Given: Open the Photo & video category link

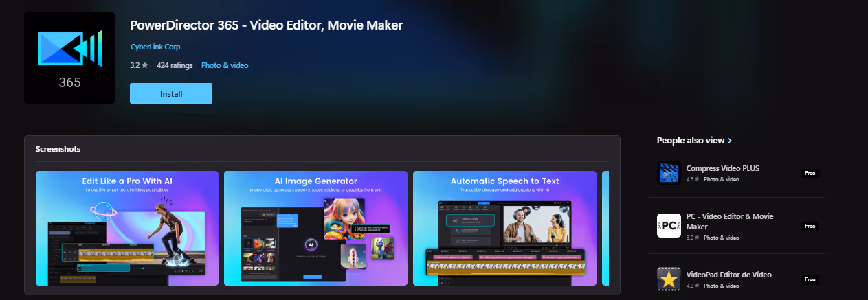Looking at the screenshot, I should [x=225, y=65].
